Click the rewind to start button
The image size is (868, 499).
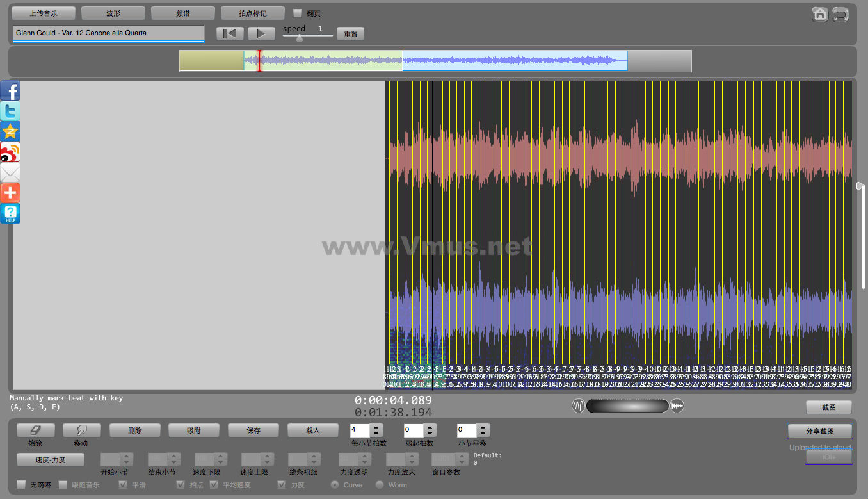click(x=230, y=33)
